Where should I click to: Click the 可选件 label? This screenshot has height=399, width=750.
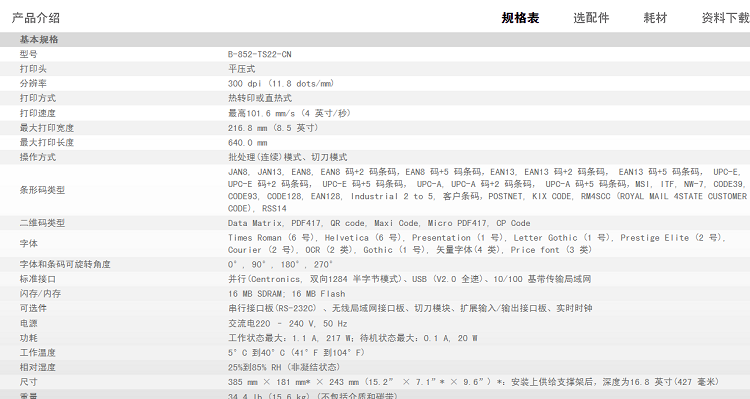click(33, 309)
